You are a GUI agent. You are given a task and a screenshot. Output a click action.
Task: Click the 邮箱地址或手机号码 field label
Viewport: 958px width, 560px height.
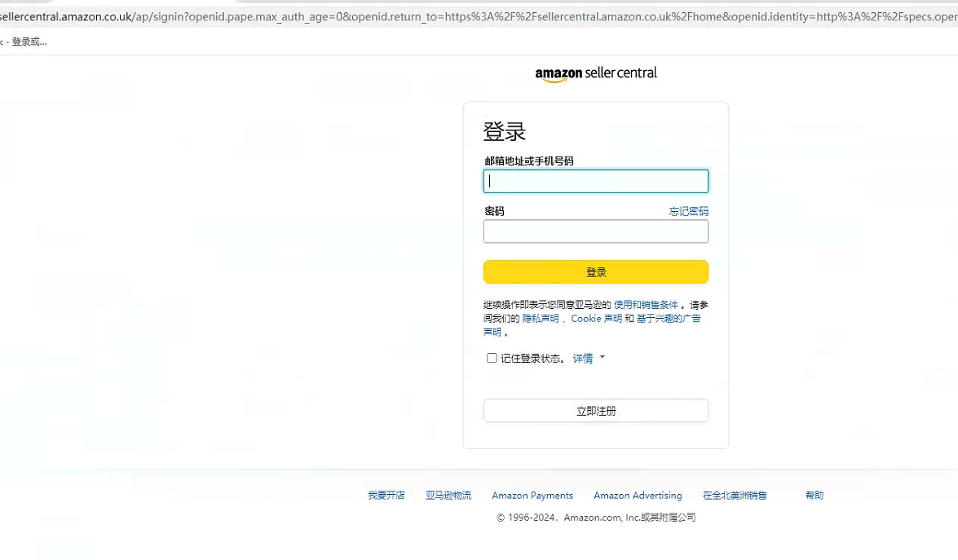point(529,161)
